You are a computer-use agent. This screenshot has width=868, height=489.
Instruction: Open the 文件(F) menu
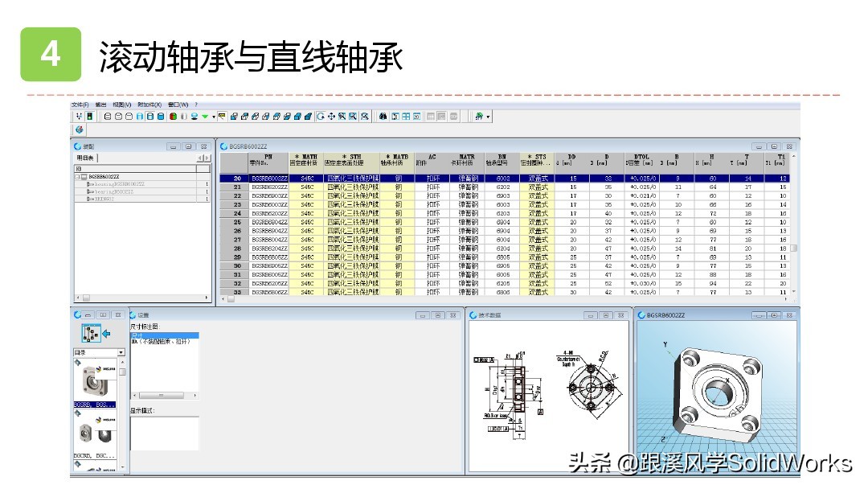pos(80,105)
